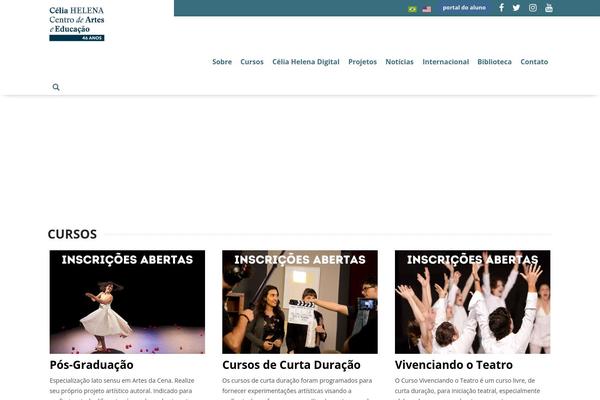Click the search magnifier icon

coord(56,87)
